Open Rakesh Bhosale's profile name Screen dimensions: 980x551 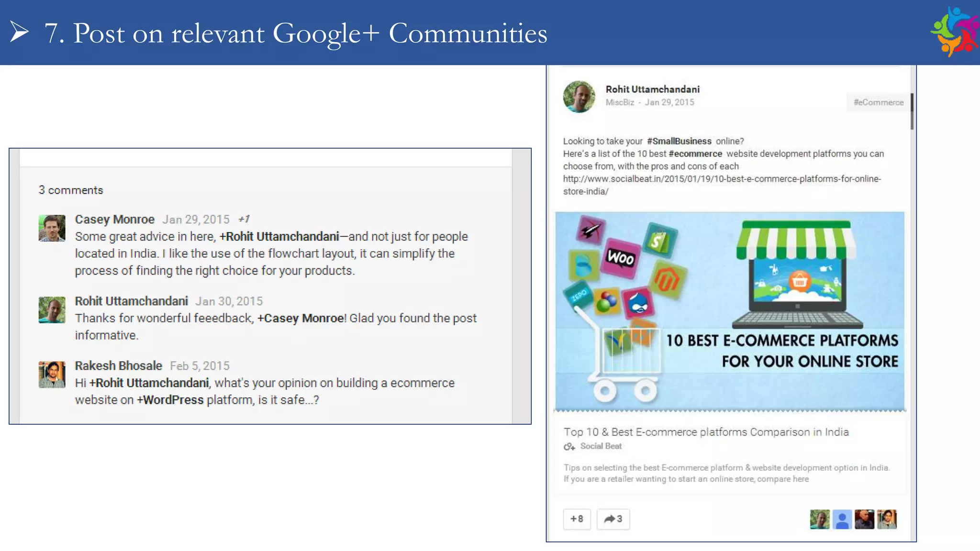[x=119, y=366]
